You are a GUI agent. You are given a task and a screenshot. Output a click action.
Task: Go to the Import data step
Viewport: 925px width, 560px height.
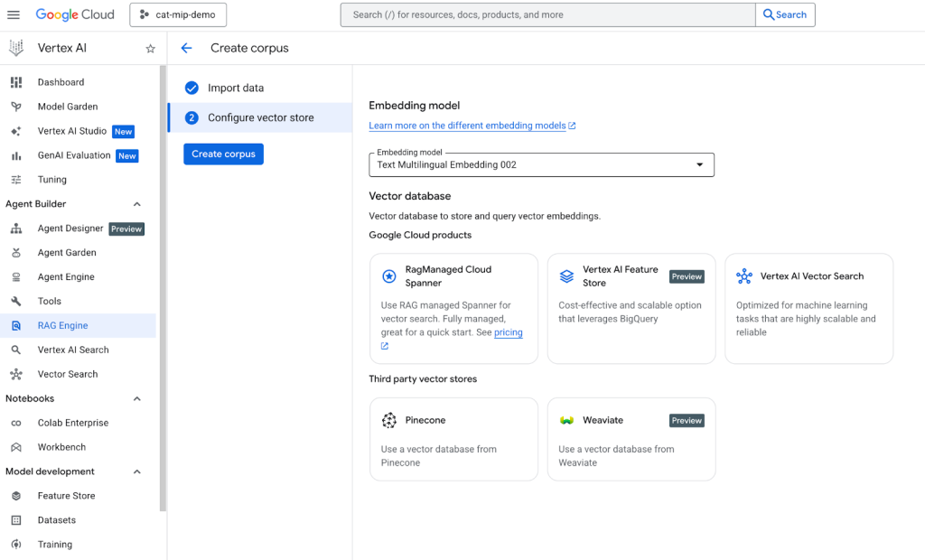pos(236,88)
